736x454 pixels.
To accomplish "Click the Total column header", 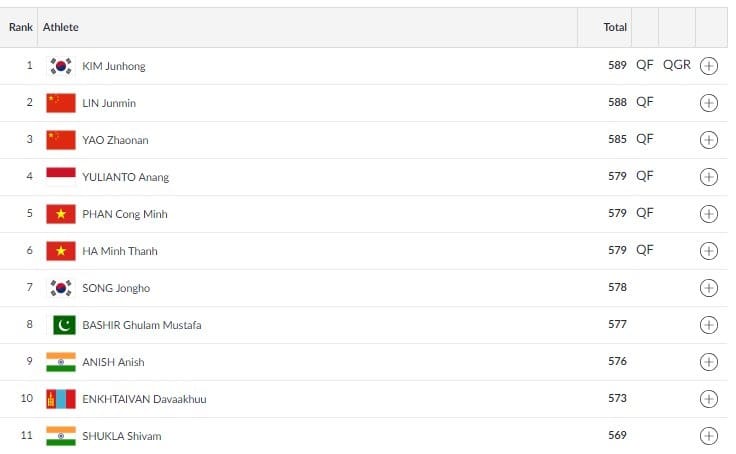I will pos(615,27).
